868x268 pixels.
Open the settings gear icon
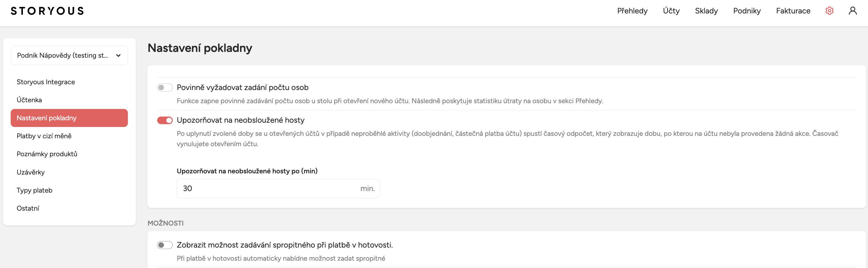coord(829,11)
